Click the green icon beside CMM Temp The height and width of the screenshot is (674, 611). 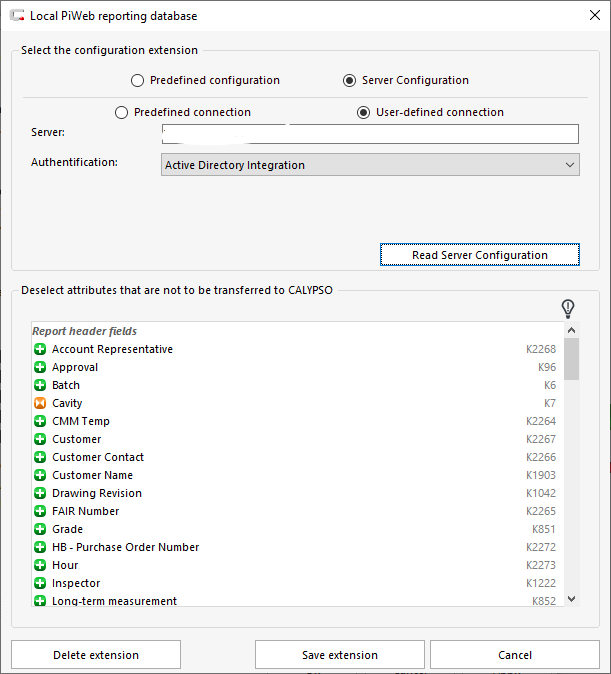tap(40, 421)
